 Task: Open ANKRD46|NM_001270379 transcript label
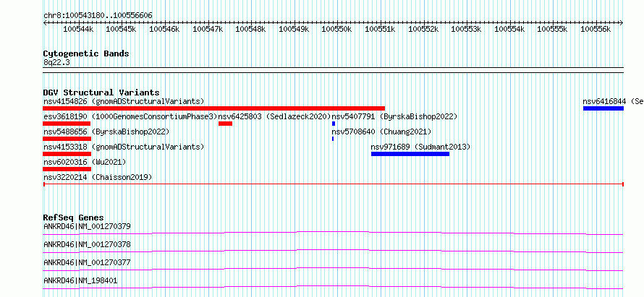point(87,226)
